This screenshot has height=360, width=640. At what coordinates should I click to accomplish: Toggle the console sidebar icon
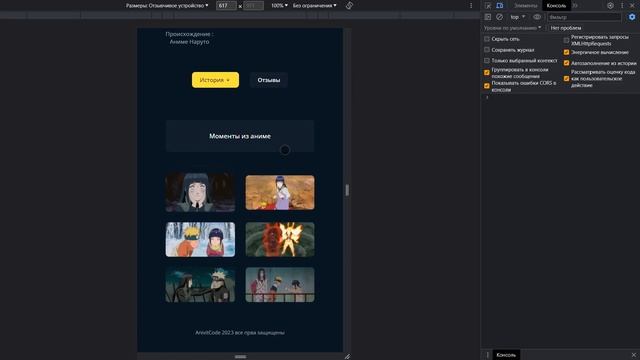click(x=488, y=17)
